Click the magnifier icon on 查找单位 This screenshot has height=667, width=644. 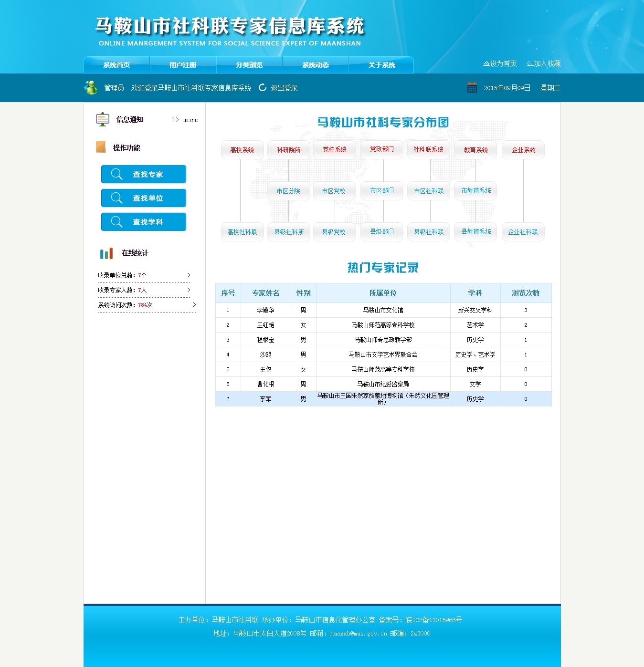pos(117,198)
